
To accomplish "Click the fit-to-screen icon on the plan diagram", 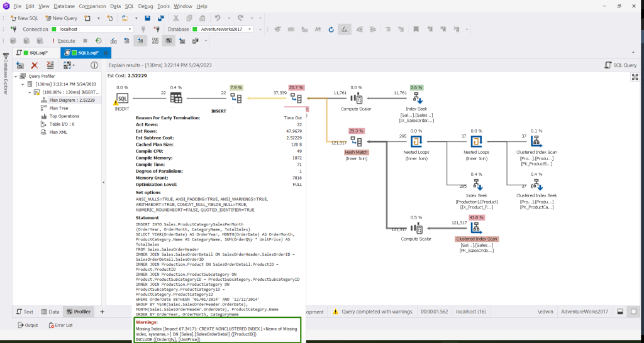I will pyautogui.click(x=635, y=77).
